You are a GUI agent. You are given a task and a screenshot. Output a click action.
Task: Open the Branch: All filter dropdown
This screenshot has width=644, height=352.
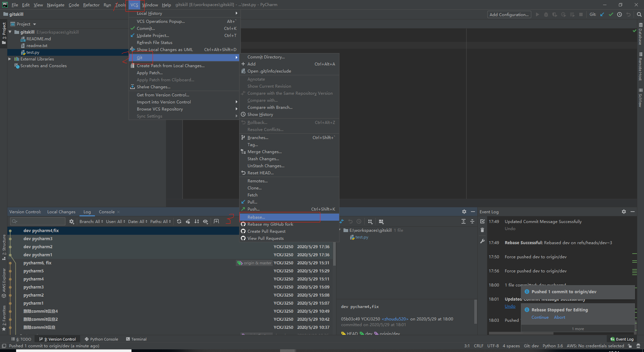tap(90, 221)
